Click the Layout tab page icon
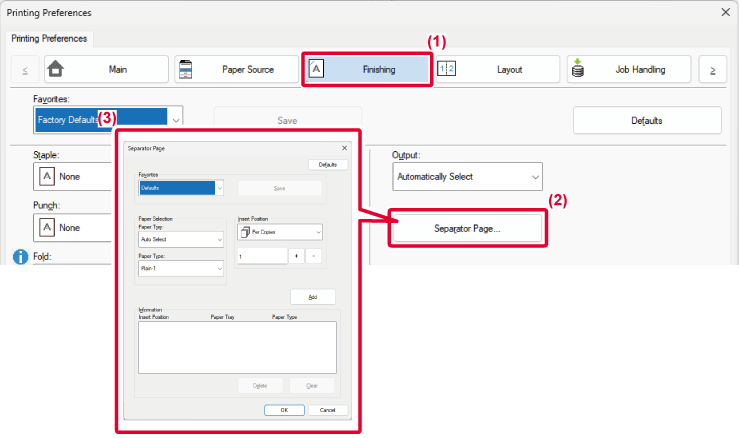Screen dimensions: 739x438 (447, 69)
